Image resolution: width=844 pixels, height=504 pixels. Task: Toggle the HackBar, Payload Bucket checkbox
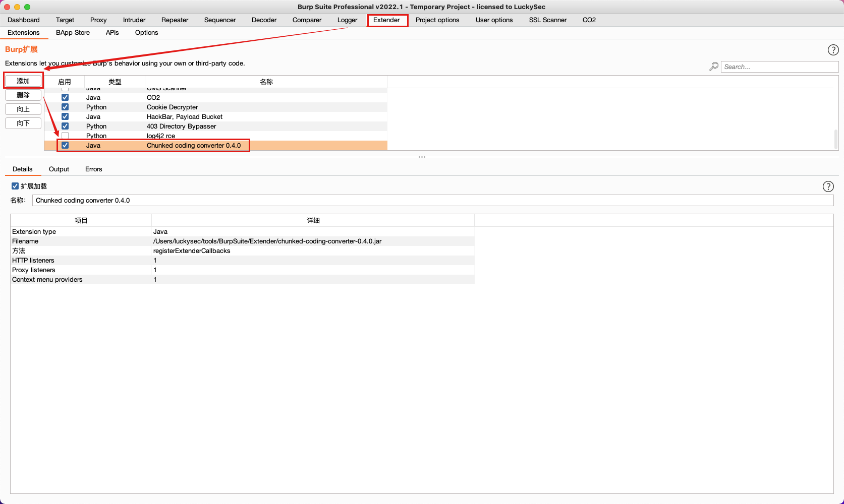65,116
